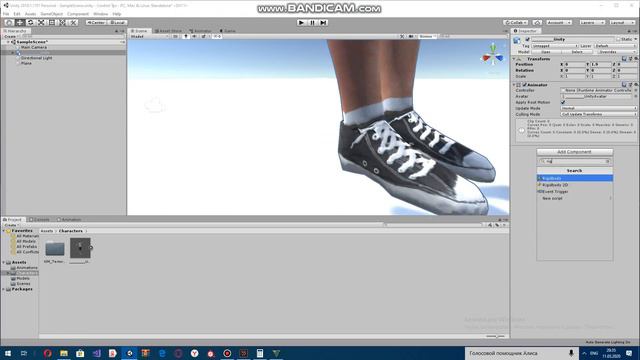The width and height of the screenshot is (640, 360).
Task: Click the Pause button
Action: tap(312, 22)
